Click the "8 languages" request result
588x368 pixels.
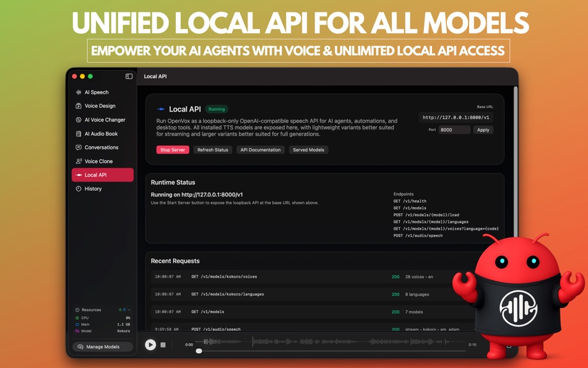click(417, 294)
